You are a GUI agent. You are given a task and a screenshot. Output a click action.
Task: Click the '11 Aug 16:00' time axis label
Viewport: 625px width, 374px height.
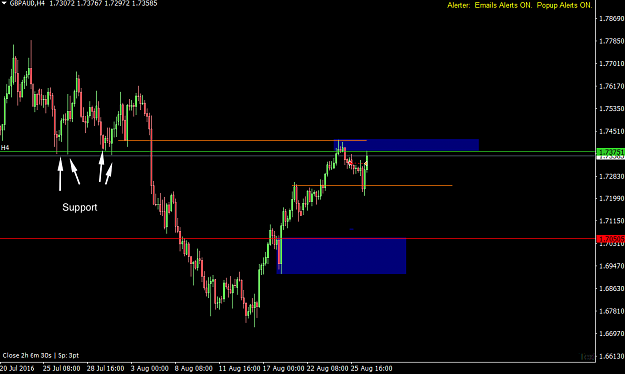[239, 368]
